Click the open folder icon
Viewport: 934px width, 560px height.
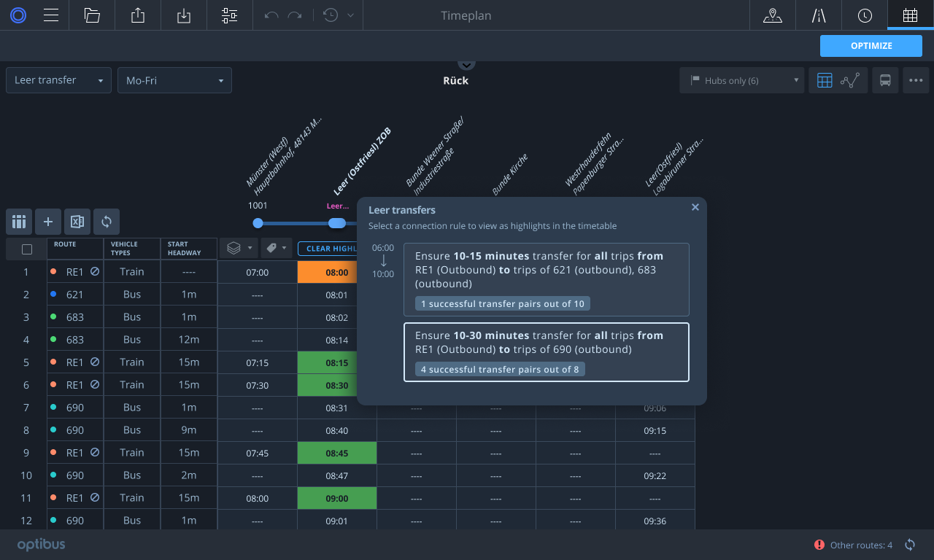(x=92, y=15)
